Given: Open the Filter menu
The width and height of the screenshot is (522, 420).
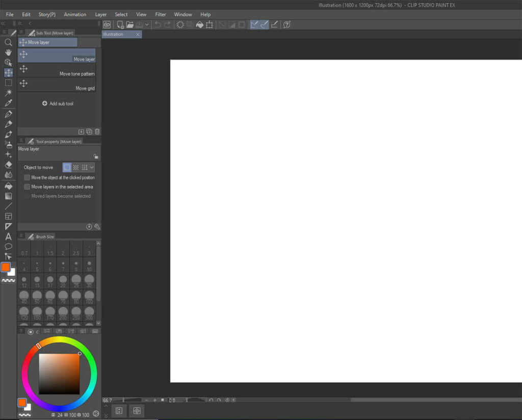Looking at the screenshot, I should pyautogui.click(x=160, y=14).
